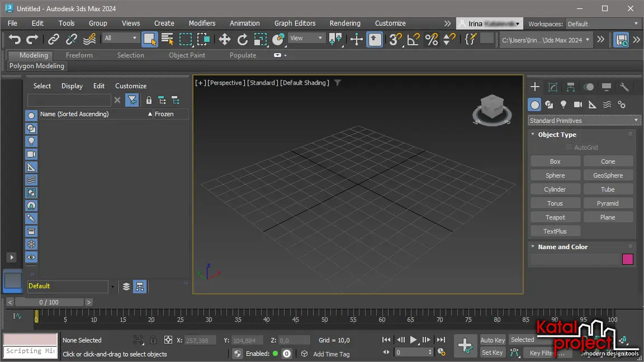Click the Rectangular Selection Region icon

click(x=185, y=40)
